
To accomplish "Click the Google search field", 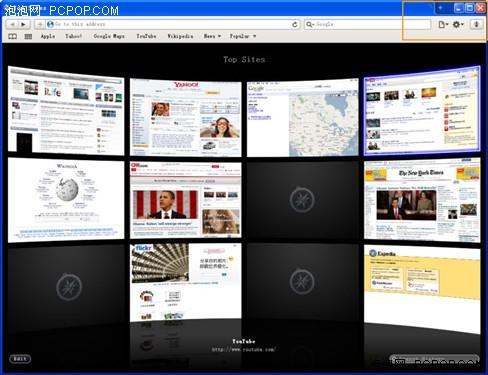I will (x=367, y=24).
